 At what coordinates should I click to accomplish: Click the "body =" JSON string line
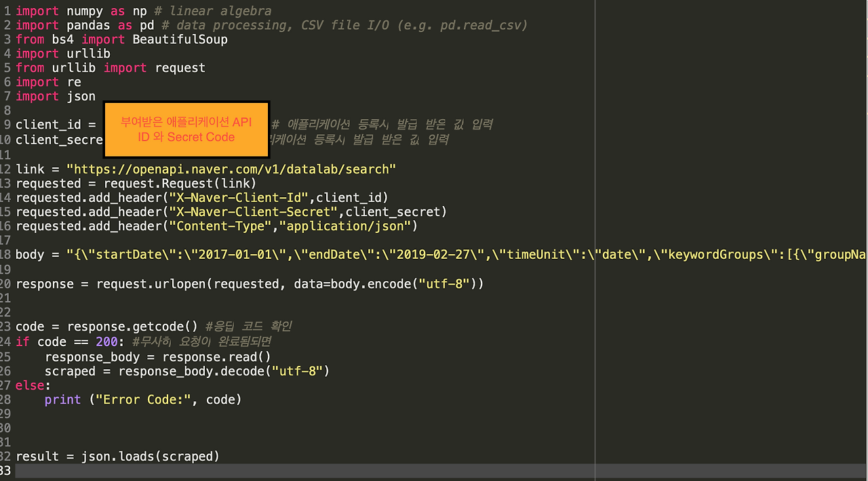tap(441, 255)
